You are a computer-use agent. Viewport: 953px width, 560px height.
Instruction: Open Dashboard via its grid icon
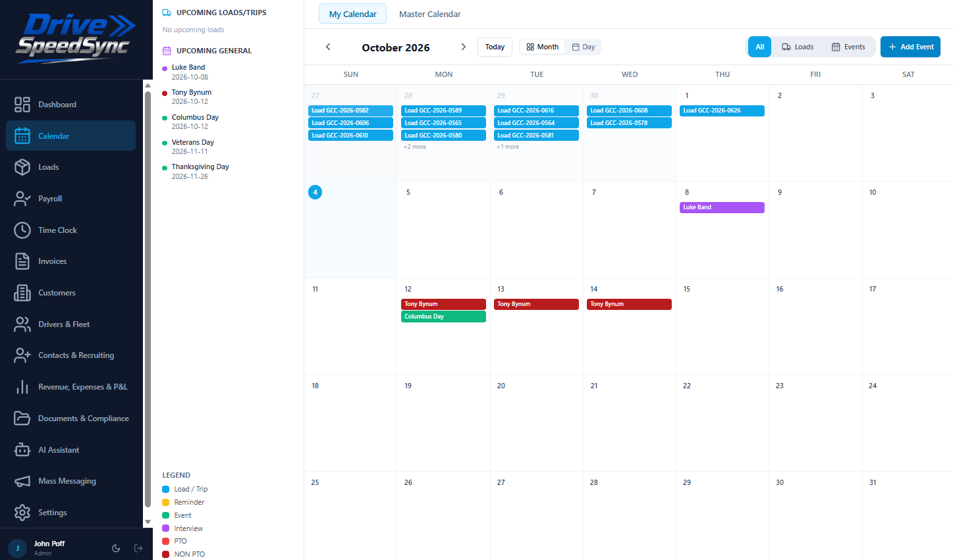click(x=22, y=105)
